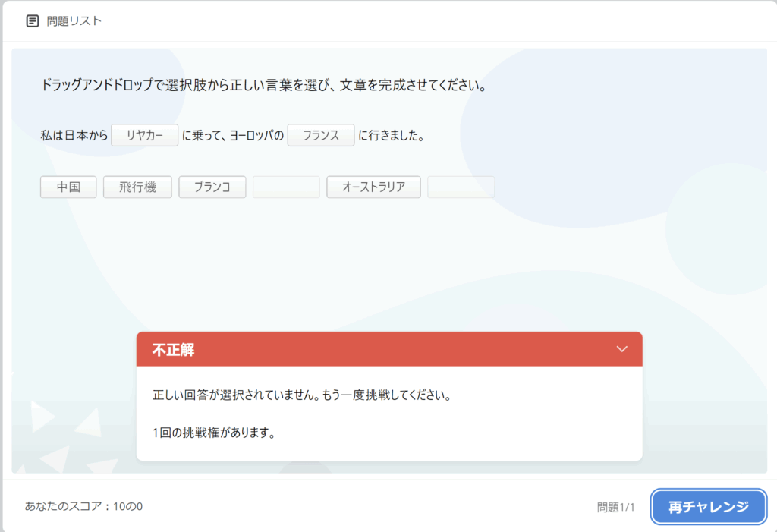Click the 問題1/1 progress indicator
This screenshot has height=532, width=777.
tap(615, 507)
